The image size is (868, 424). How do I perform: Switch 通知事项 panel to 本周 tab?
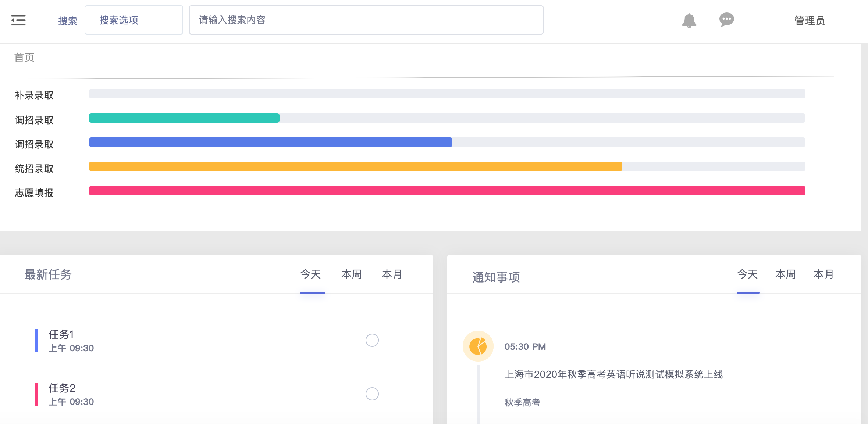click(785, 274)
